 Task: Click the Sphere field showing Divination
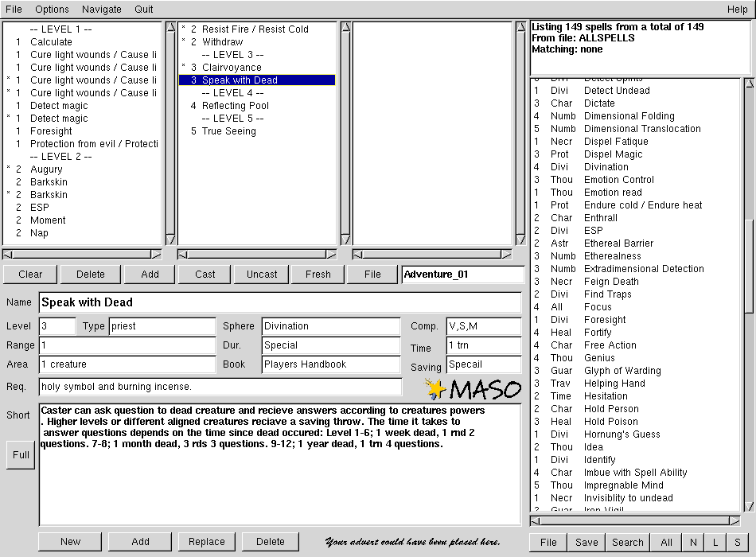[330, 326]
